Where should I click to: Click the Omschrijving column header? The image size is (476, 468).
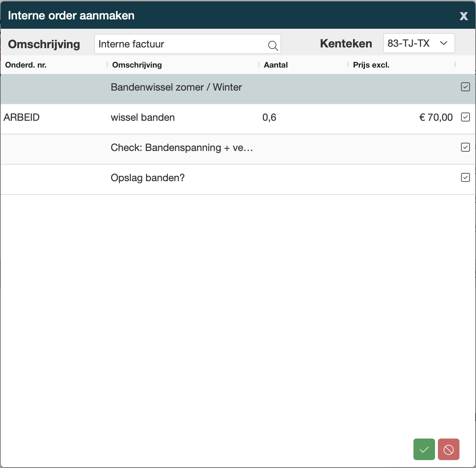137,65
